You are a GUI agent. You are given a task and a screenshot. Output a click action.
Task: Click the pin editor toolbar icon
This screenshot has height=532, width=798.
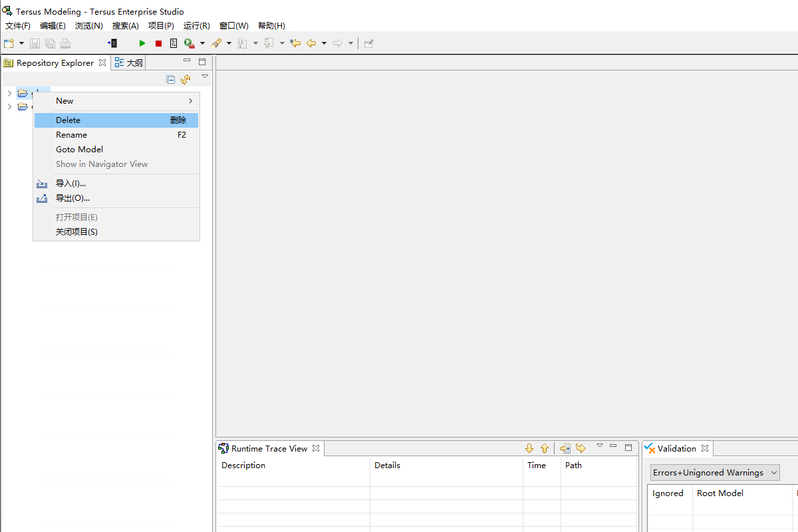[x=368, y=43]
